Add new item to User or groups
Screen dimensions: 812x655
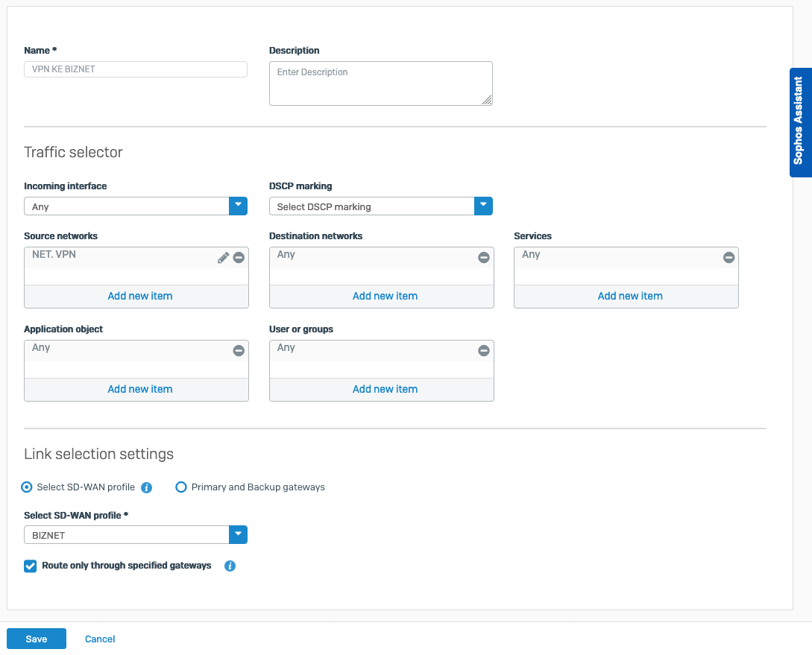pos(385,389)
